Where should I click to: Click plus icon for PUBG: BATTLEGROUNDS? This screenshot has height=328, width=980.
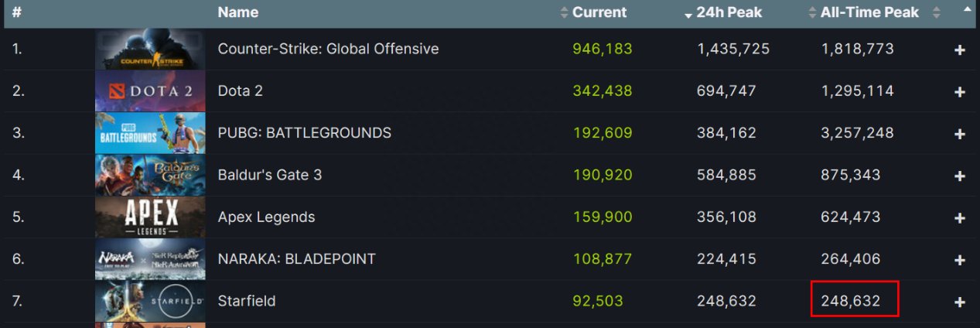click(x=960, y=134)
